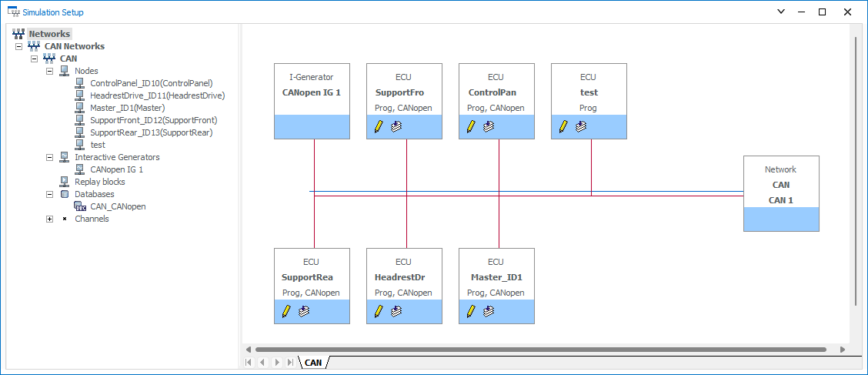
Task: Click the Nodes folder icon
Action: [64, 71]
